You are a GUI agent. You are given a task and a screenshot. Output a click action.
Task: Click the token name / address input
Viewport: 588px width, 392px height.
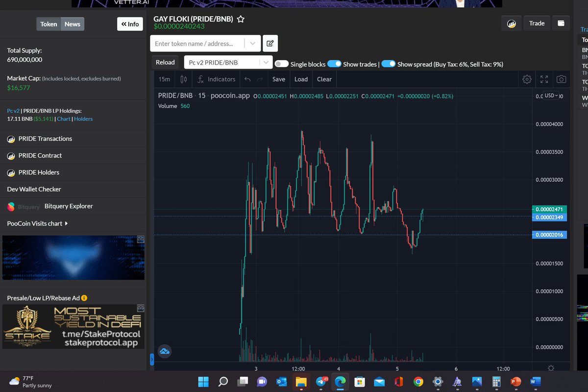click(x=197, y=43)
